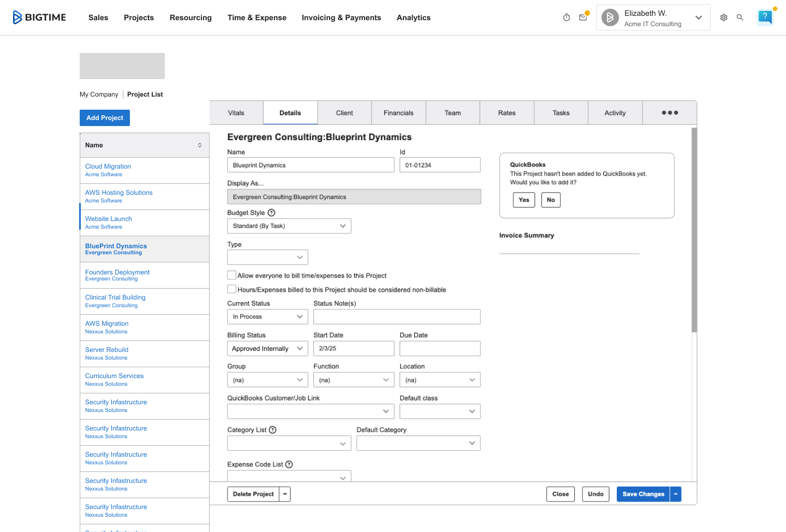Open the Invoicing & Payments menu
The height and width of the screenshot is (532, 786).
point(341,17)
